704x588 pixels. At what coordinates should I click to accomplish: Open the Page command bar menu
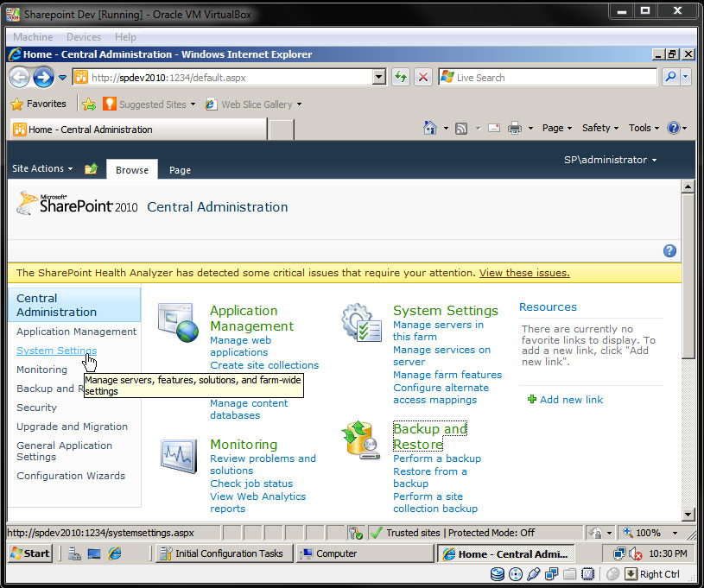[x=557, y=128]
